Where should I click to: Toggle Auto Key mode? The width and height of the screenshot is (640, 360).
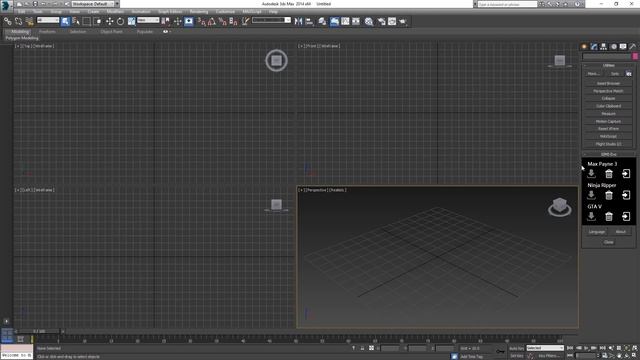[516, 348]
